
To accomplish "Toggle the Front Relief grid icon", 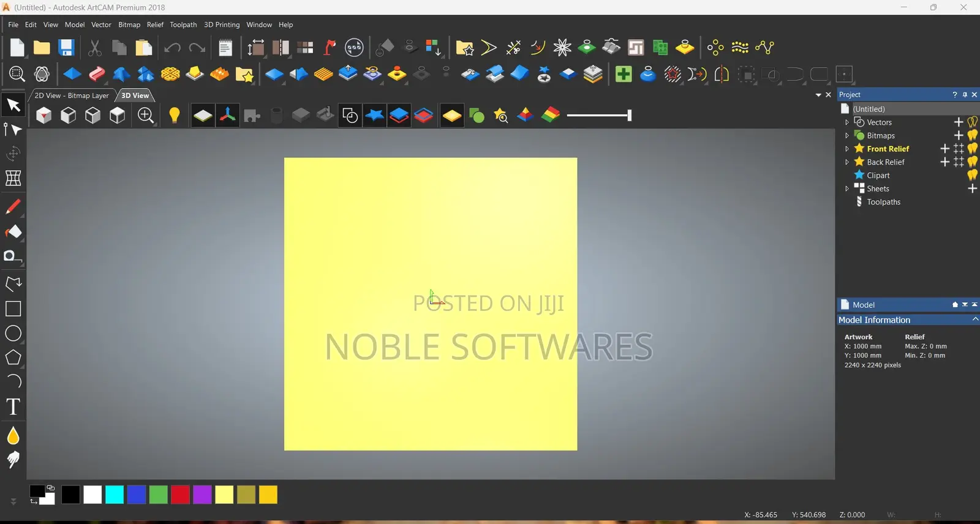I will 959,149.
